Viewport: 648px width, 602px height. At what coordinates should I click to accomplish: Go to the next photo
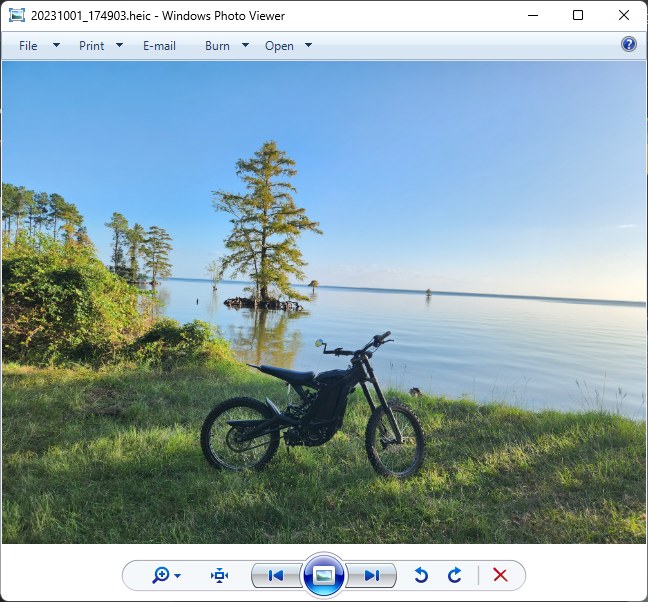(371, 575)
